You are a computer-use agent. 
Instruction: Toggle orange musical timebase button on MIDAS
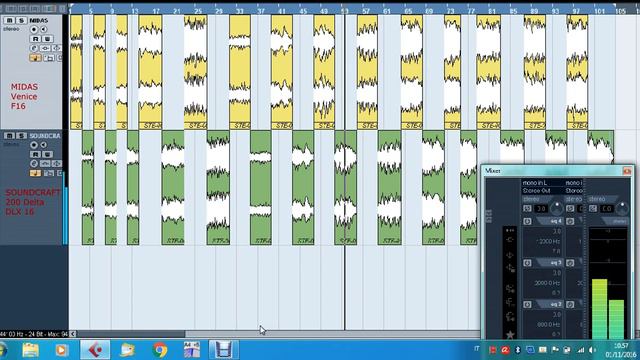(x=35, y=58)
